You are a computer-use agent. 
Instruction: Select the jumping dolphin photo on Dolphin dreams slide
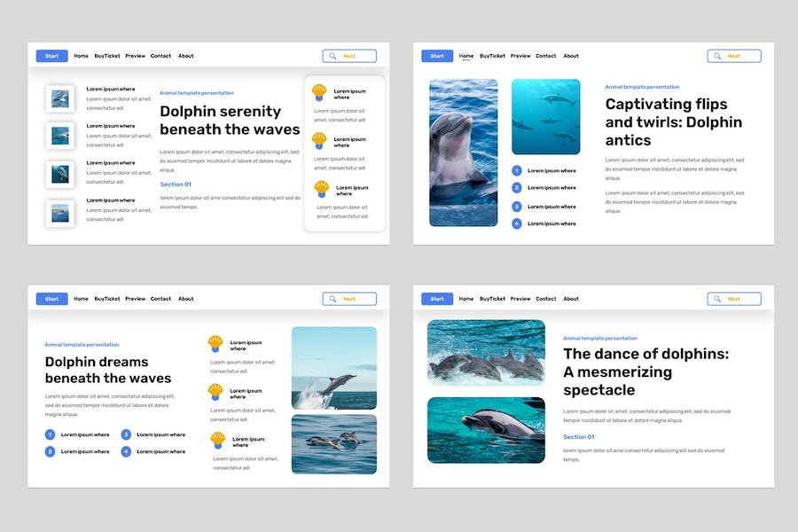coord(334,367)
